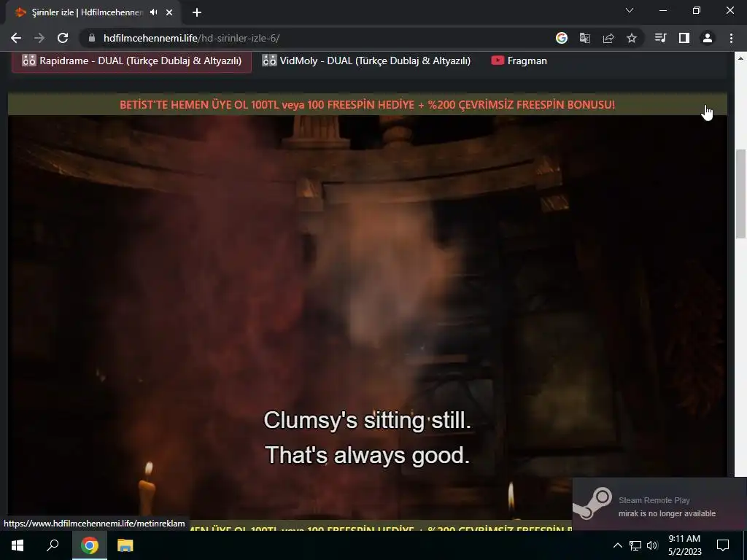Open the system volume tray icon
Screen dimensions: 747x560
click(x=652, y=545)
